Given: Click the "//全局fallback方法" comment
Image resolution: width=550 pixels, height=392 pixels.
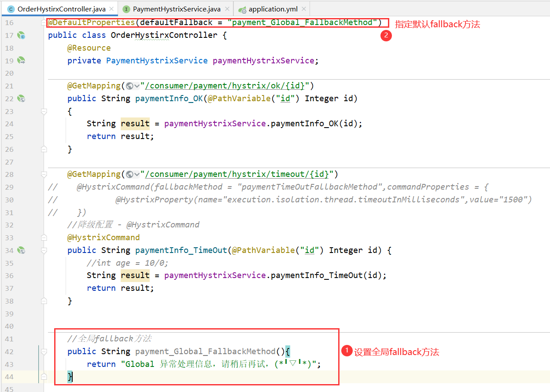Looking at the screenshot, I should (109, 339).
